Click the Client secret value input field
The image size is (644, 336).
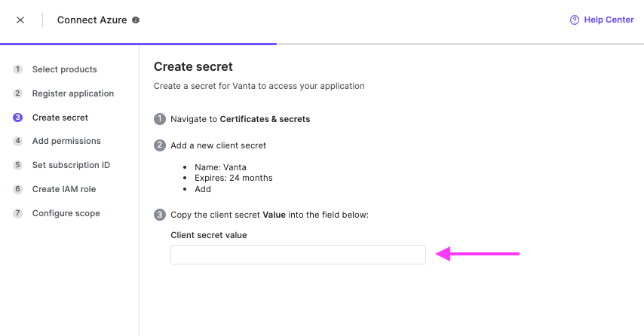298,255
